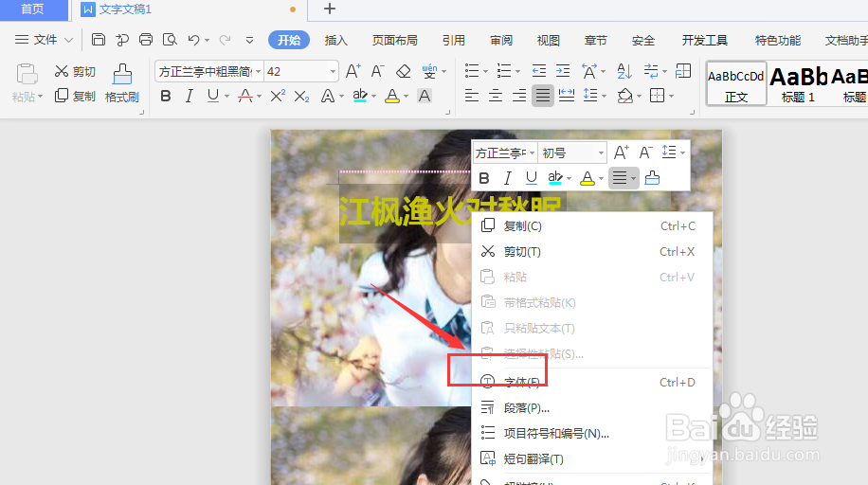Toggle Underline in floating mini toolbar
868x485 pixels.
pyautogui.click(x=532, y=178)
